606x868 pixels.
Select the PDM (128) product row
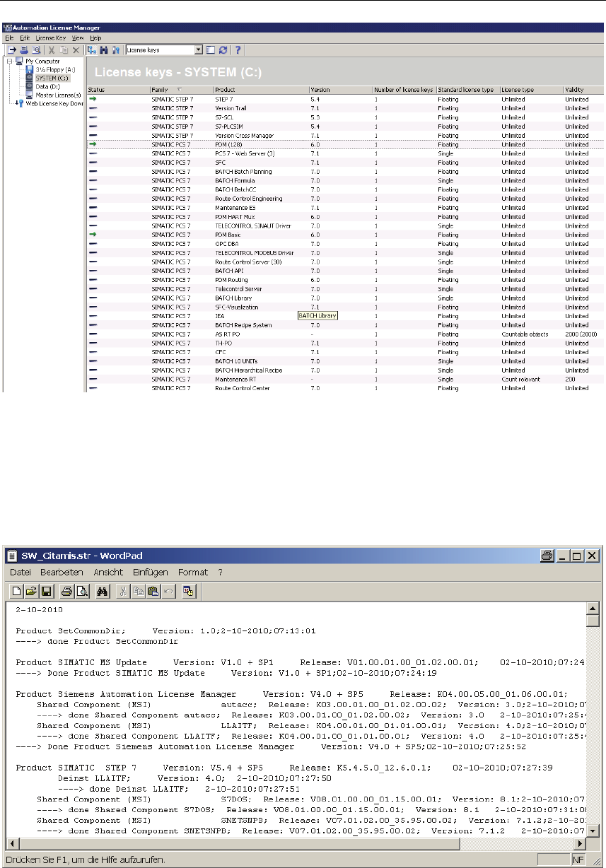[345, 144]
